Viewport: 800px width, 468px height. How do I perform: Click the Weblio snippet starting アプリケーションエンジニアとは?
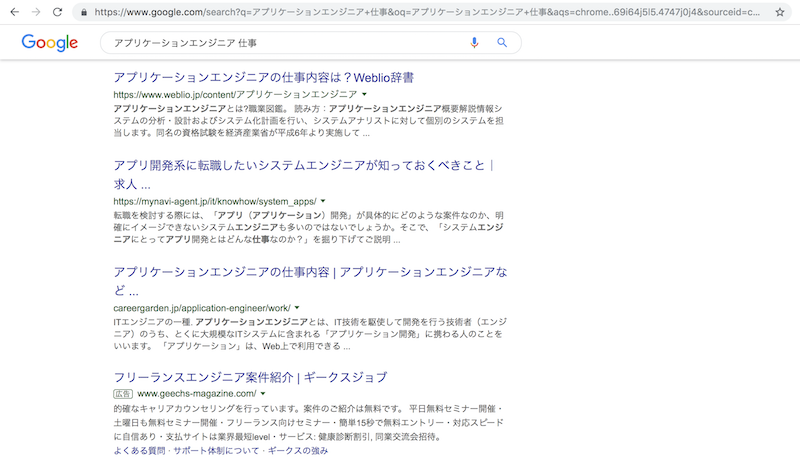click(309, 121)
